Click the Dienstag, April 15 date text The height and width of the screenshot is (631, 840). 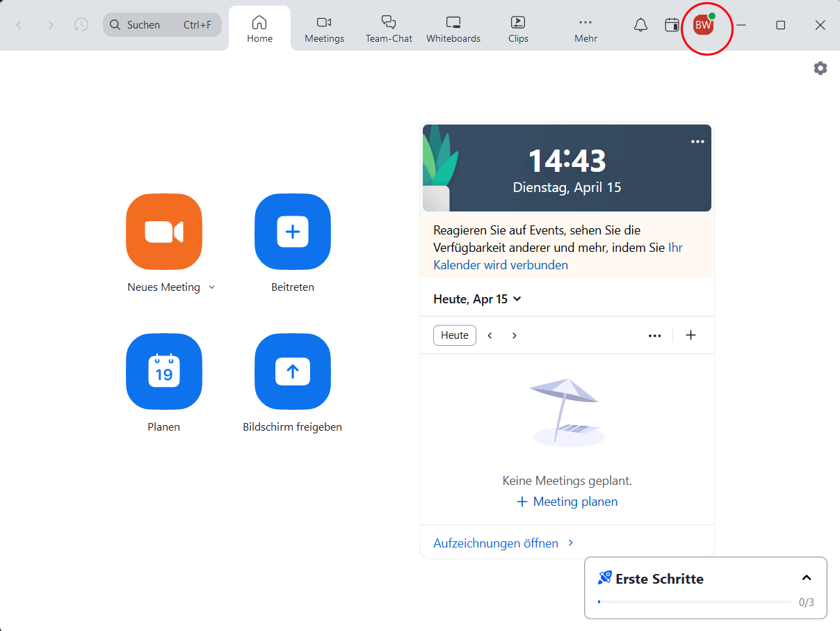[567, 188]
